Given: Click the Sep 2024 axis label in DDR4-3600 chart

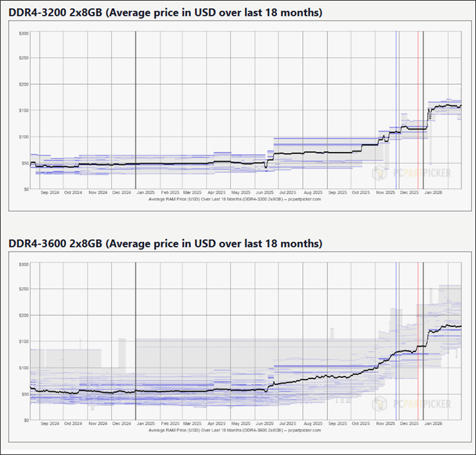Looking at the screenshot, I should [x=50, y=424].
